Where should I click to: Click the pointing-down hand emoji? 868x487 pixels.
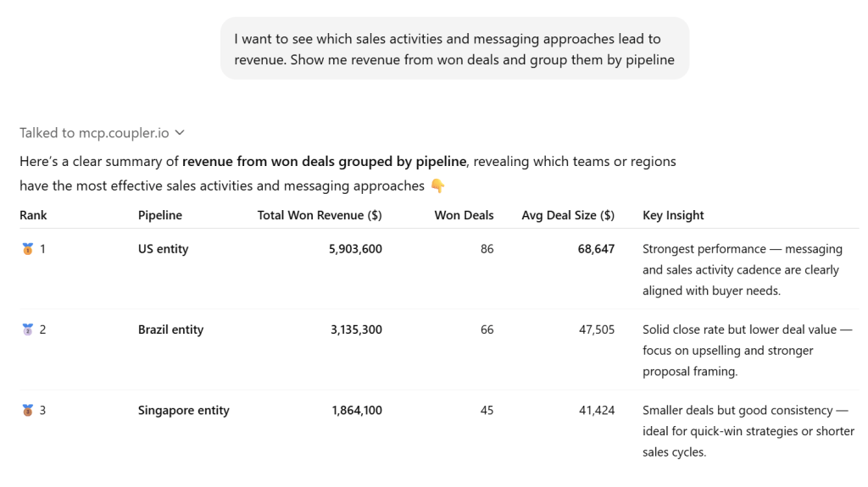tap(437, 185)
